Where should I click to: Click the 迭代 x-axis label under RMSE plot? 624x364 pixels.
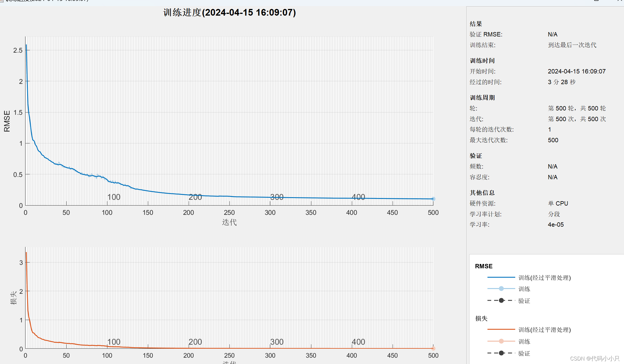229,222
